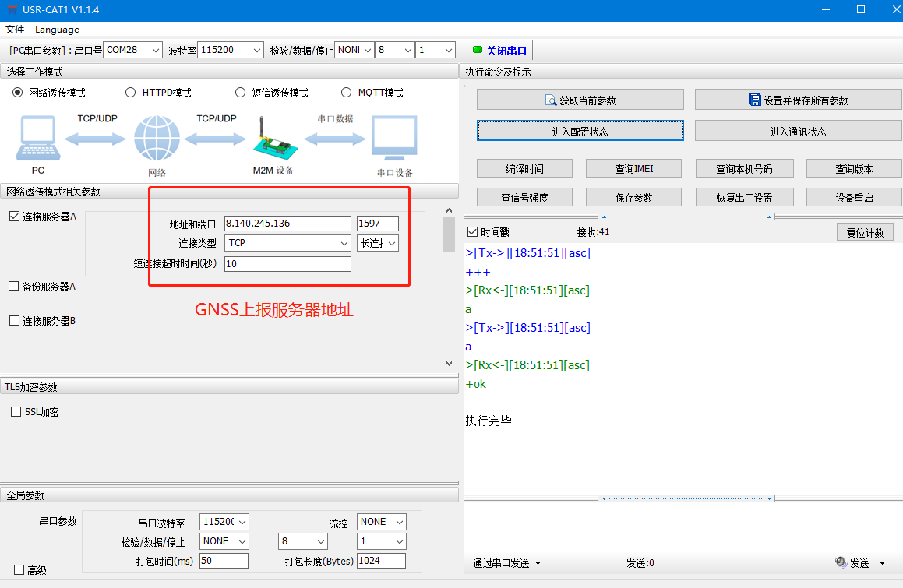The image size is (903, 588).
Task: Click the network globe icon
Action: click(157, 139)
